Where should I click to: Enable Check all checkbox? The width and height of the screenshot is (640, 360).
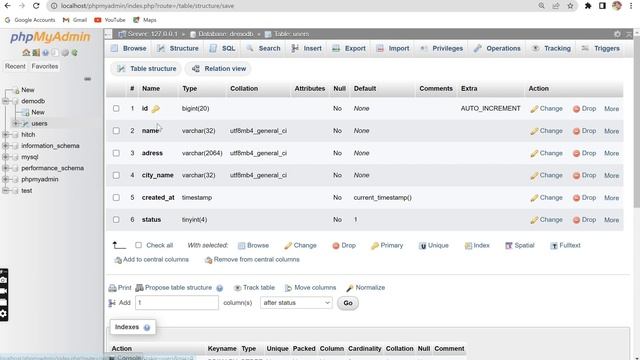tap(138, 245)
